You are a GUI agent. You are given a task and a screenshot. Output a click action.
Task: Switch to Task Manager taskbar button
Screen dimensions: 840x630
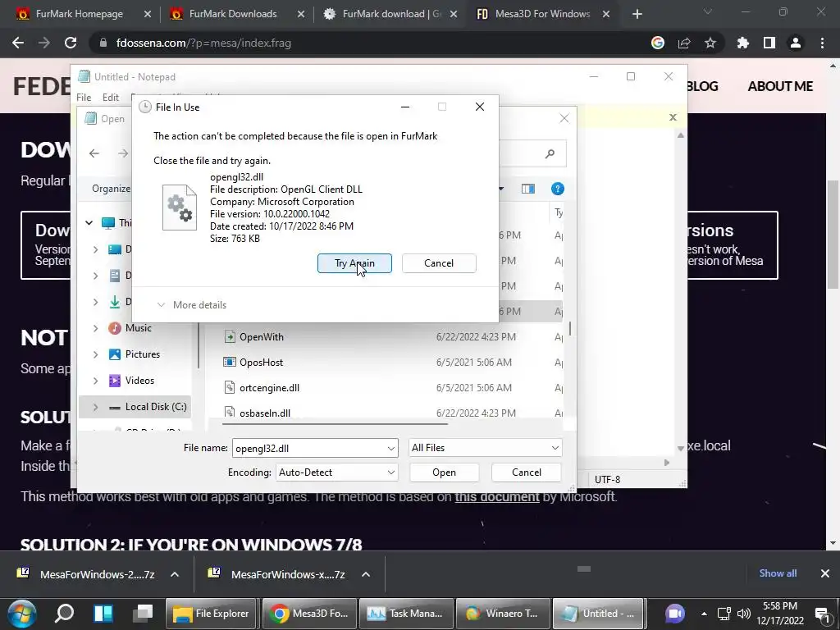coord(404,614)
